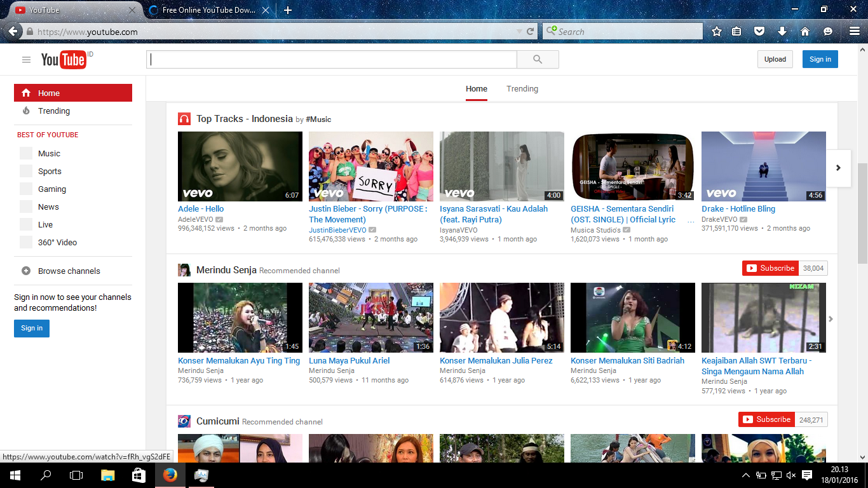Open the #Music channel link
The image size is (868, 488).
coord(318,119)
